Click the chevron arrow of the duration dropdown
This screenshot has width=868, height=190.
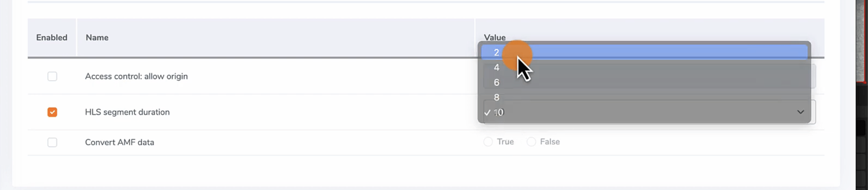click(x=800, y=112)
